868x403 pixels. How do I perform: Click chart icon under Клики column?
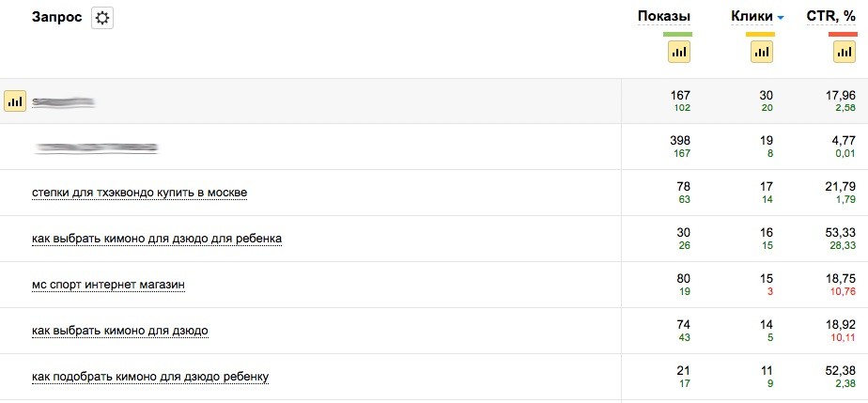pos(761,52)
